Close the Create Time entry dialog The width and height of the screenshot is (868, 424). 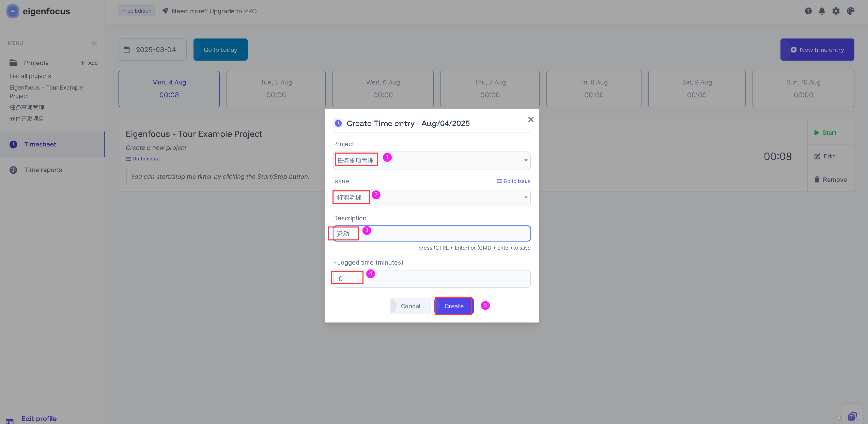point(530,119)
